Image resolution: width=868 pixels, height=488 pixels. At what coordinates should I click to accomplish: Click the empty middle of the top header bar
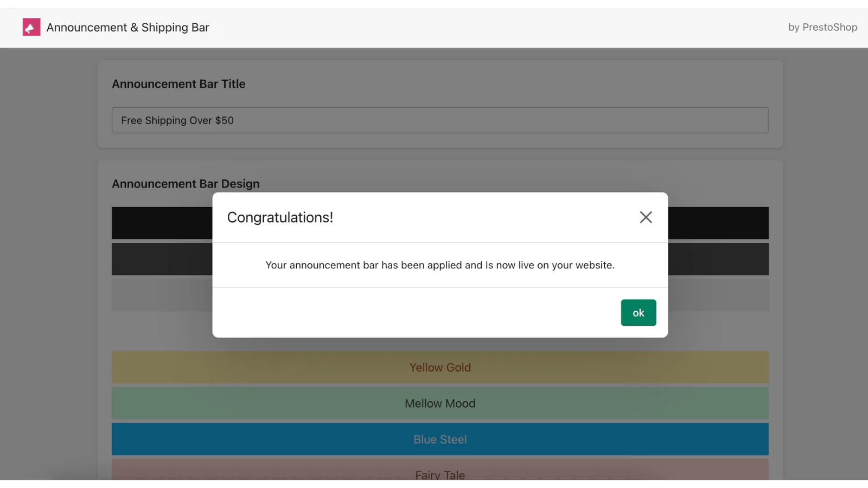(488, 27)
